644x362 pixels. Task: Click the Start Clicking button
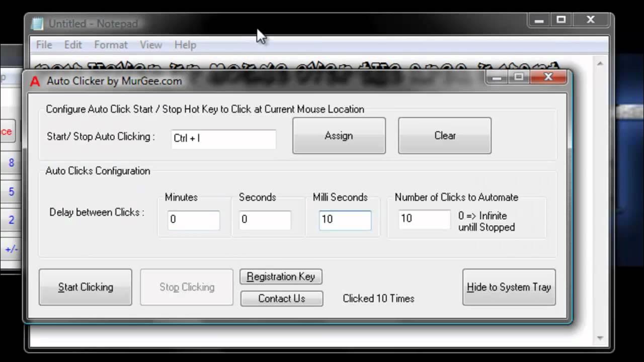coord(86,287)
